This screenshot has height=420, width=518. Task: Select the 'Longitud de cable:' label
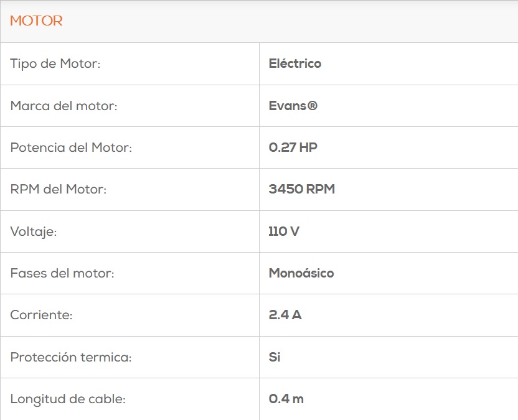click(x=68, y=399)
